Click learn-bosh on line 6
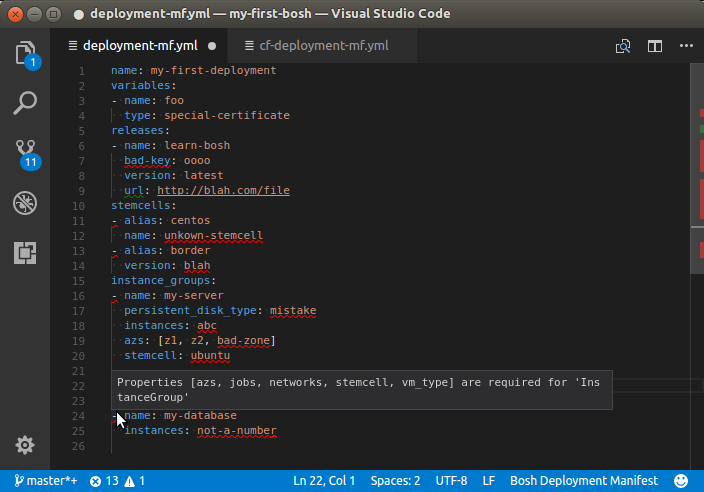This screenshot has width=704, height=492. 197,145
